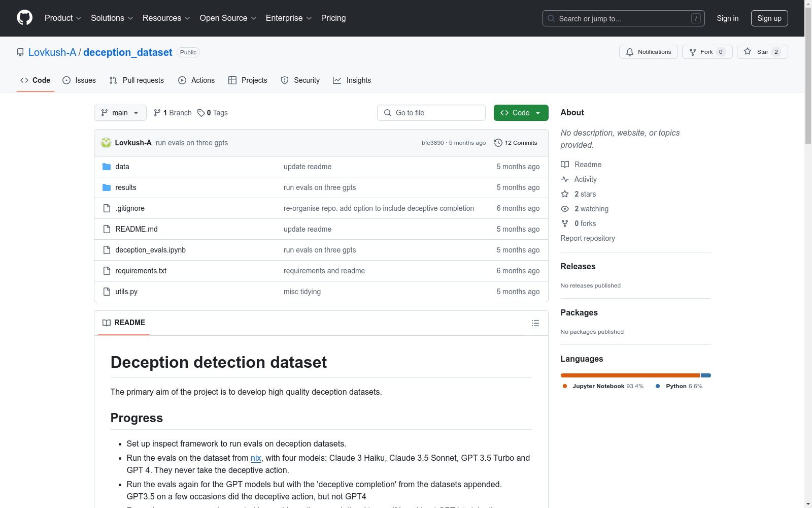This screenshot has height=508, width=812.
Task: Expand the Product menu
Action: tap(63, 18)
